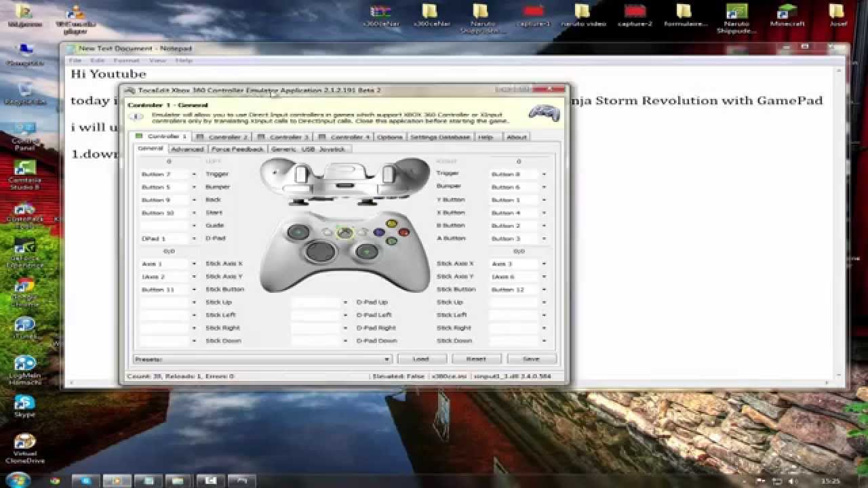Open the Options tab in emulator
This screenshot has height=488, width=868.
tap(390, 137)
